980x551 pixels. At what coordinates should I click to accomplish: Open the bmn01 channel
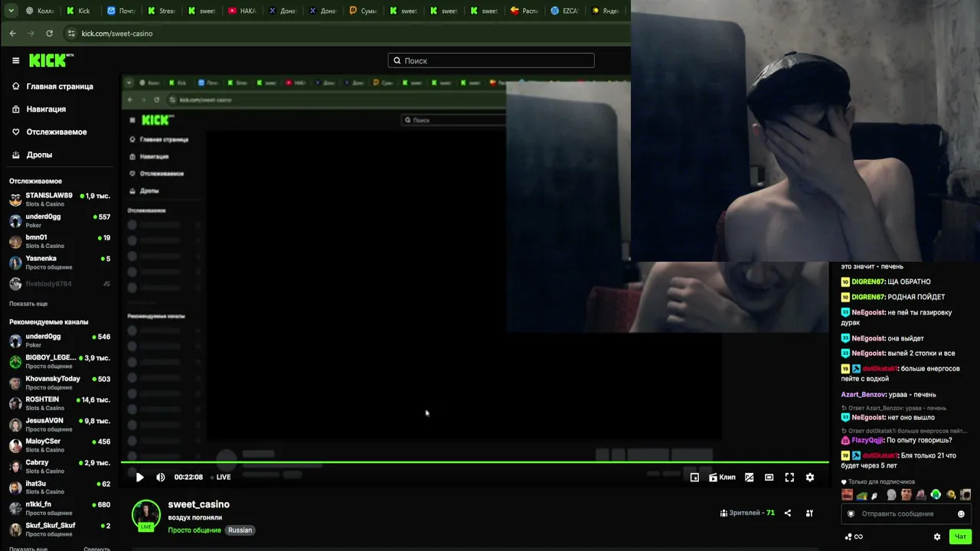[60, 241]
